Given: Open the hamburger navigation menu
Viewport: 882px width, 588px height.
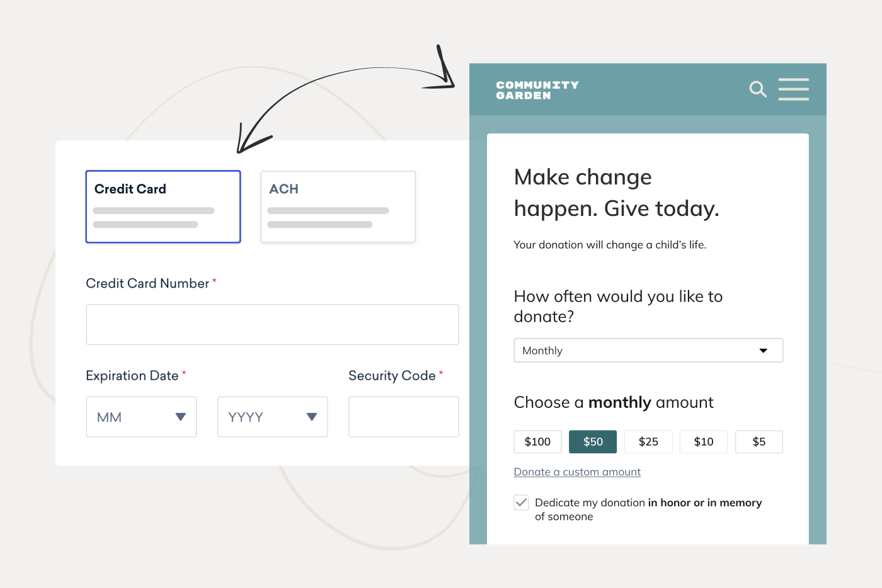Looking at the screenshot, I should (793, 89).
